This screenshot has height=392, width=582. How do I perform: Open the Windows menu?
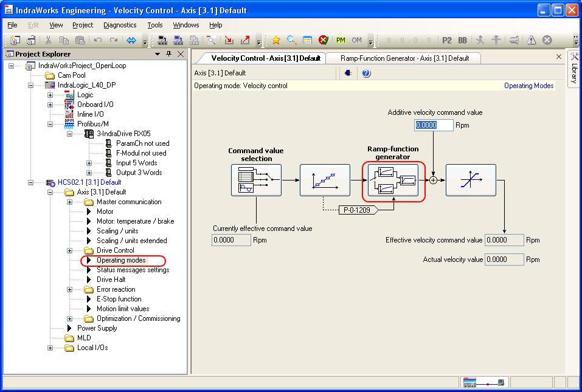186,25
